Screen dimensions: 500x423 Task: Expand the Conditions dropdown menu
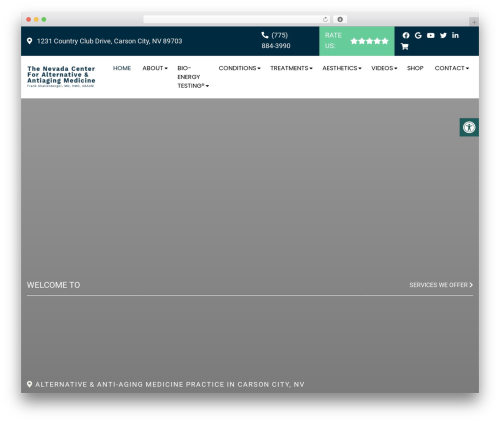click(239, 68)
